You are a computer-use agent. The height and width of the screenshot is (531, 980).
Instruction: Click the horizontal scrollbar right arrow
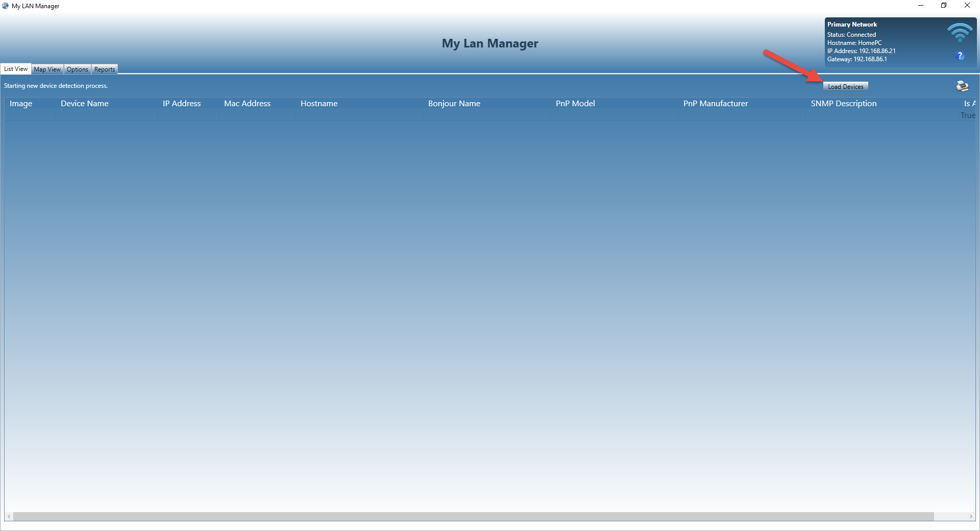click(971, 517)
